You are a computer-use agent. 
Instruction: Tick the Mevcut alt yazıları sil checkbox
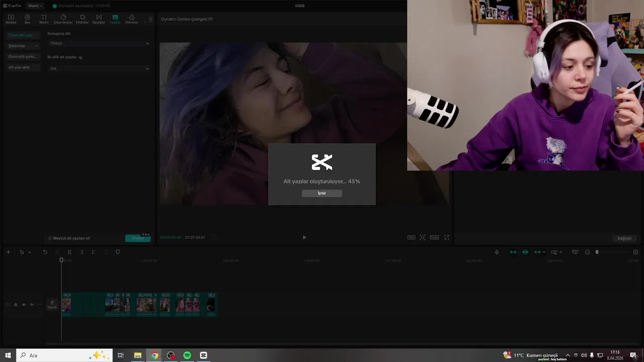pos(50,238)
